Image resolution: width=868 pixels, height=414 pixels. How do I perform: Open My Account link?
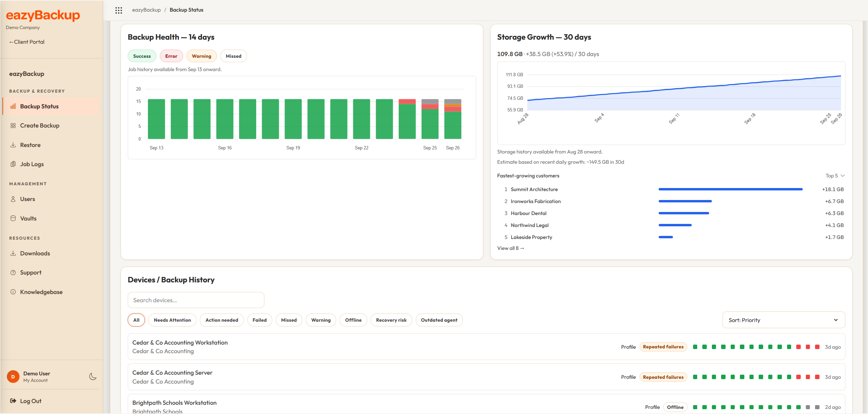[36, 380]
